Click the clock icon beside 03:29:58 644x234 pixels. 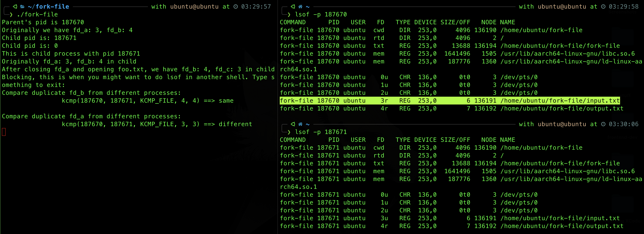pos(603,7)
